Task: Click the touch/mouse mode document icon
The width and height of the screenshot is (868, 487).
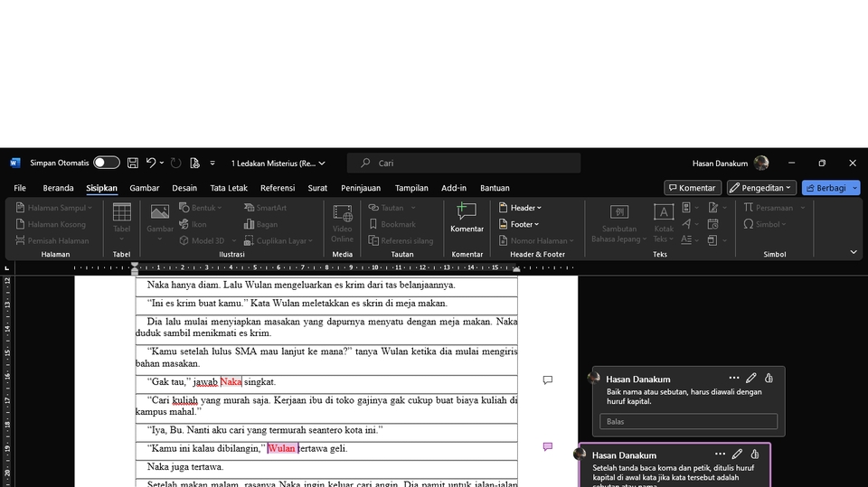Action: pyautogui.click(x=194, y=163)
